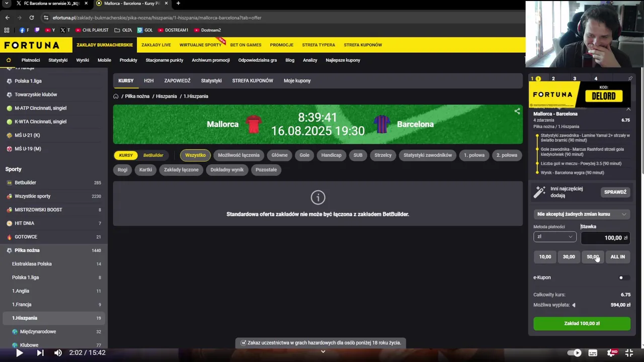
Task: Open the Statystyki tab in match panel
Action: tap(211, 81)
